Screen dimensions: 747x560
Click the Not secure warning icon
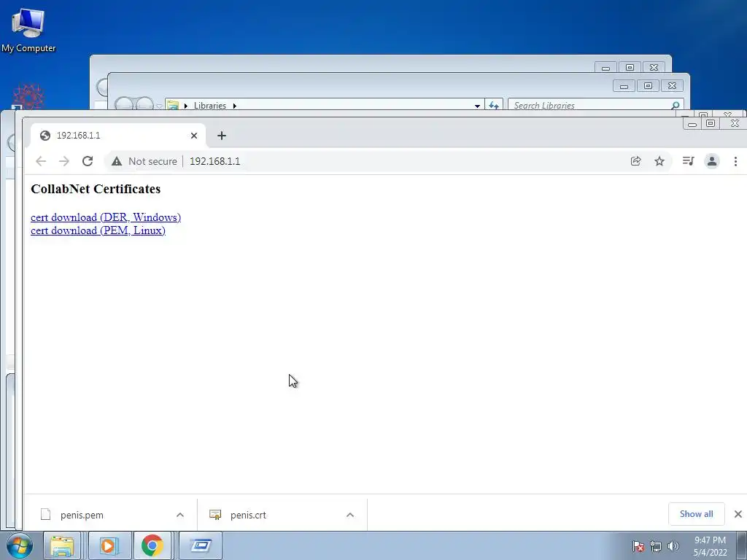click(117, 161)
